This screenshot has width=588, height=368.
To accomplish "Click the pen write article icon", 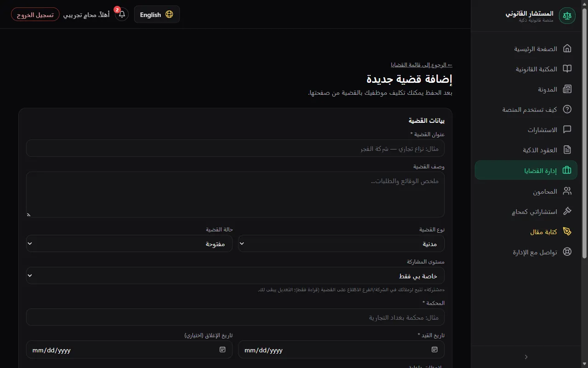I will point(567,231).
